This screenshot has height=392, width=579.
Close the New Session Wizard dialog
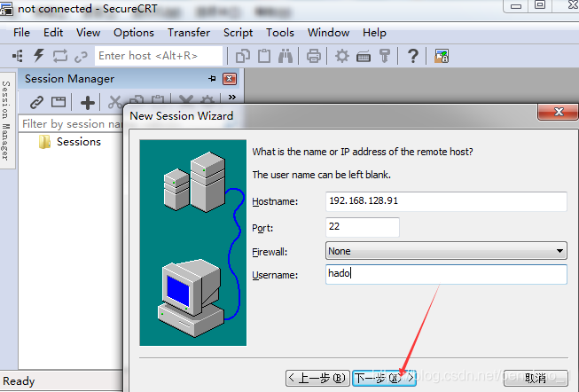558,112
